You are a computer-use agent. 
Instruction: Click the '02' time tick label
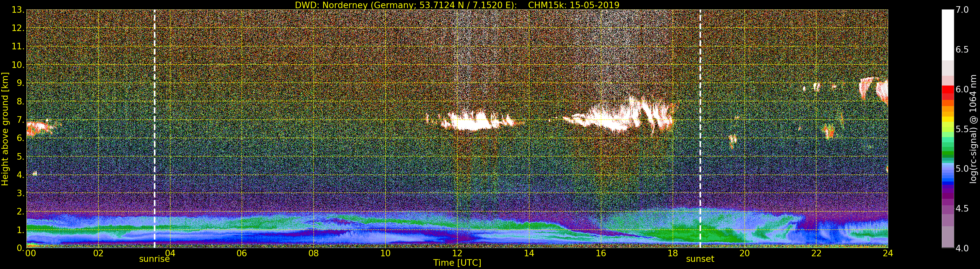[x=98, y=253]
